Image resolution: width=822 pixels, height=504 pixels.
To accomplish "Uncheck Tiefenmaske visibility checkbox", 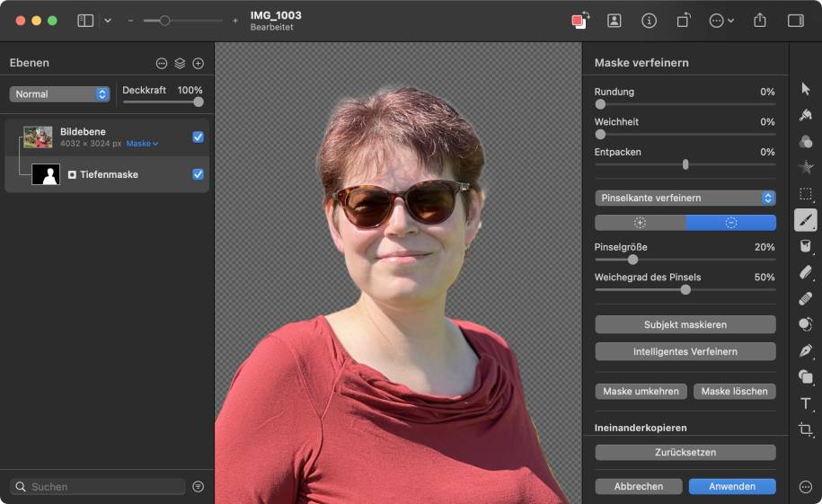I will click(x=198, y=174).
